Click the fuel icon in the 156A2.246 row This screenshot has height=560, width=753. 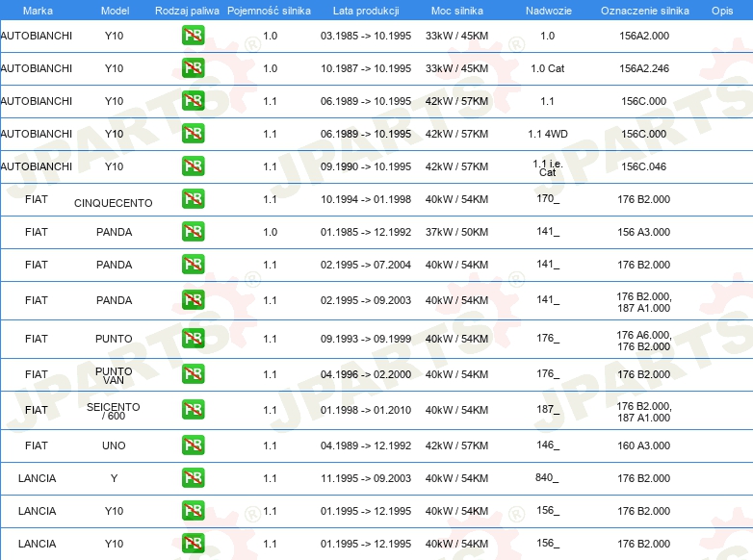tap(193, 67)
